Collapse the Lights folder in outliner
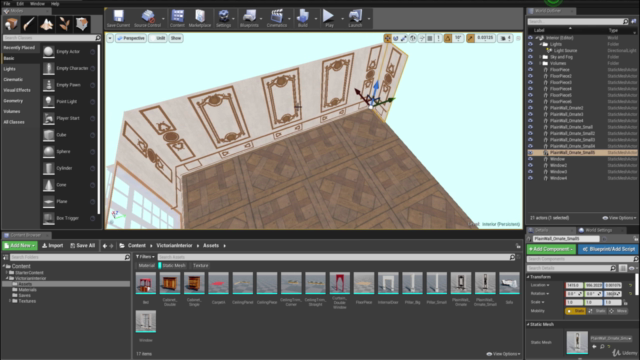Image resolution: width=640 pixels, height=360 pixels. (540, 44)
